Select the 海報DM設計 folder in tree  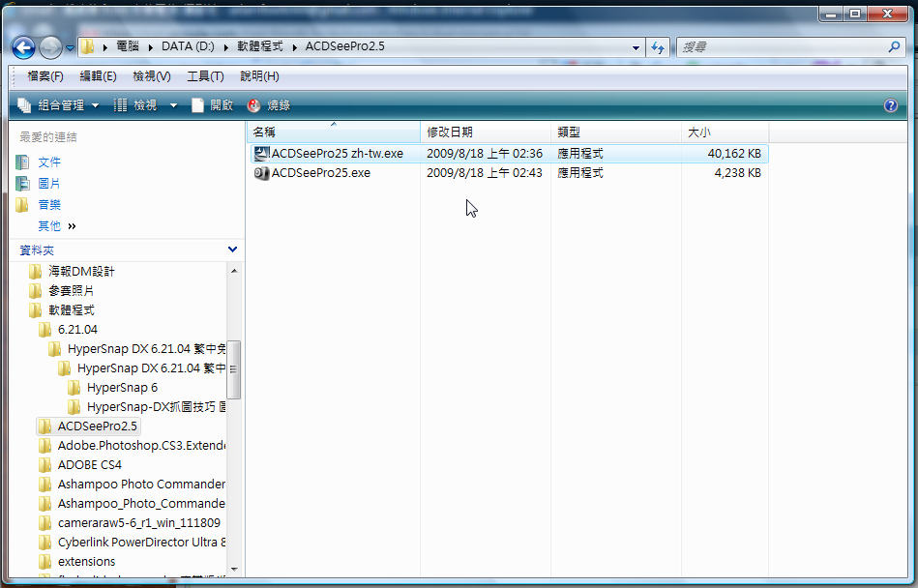click(81, 272)
